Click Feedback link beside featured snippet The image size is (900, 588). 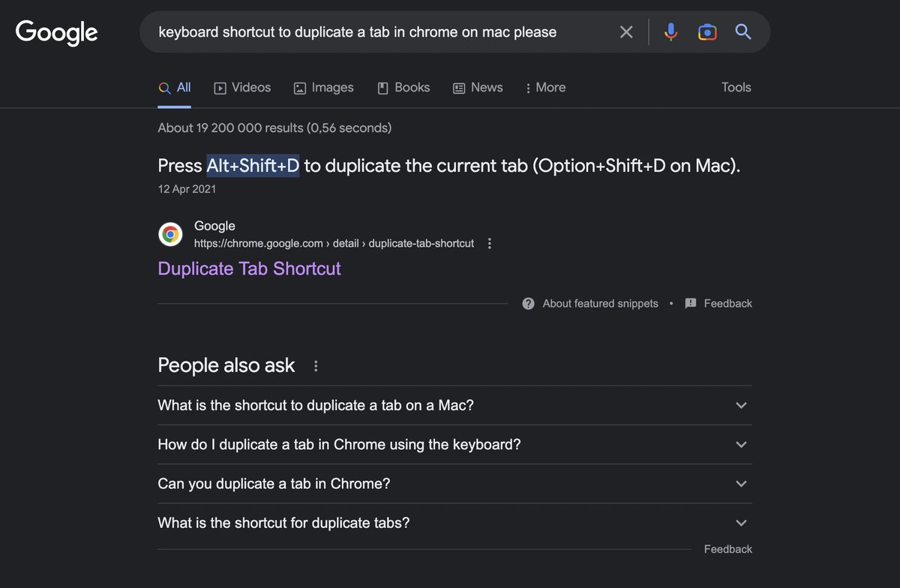coord(727,304)
